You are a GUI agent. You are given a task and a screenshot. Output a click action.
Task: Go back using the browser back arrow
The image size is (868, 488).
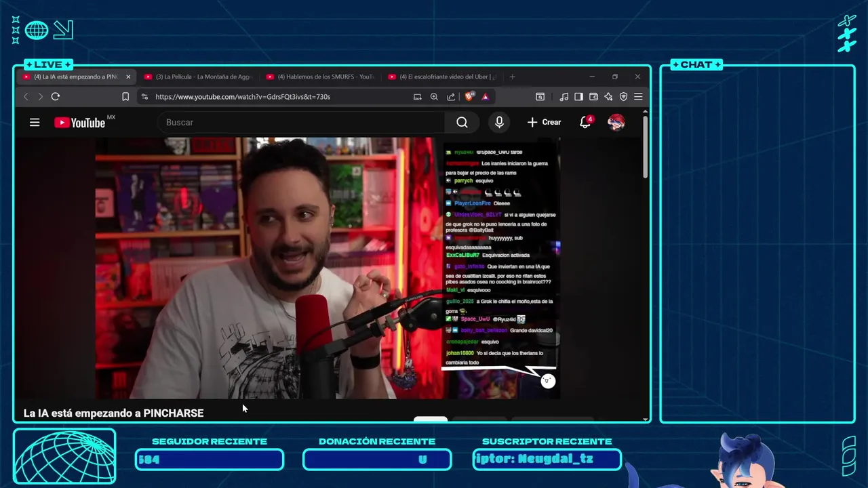tap(26, 97)
